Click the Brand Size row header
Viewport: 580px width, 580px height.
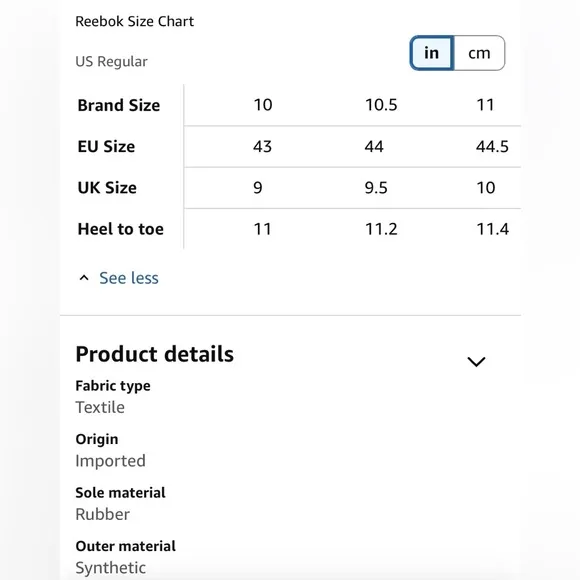[x=119, y=105]
